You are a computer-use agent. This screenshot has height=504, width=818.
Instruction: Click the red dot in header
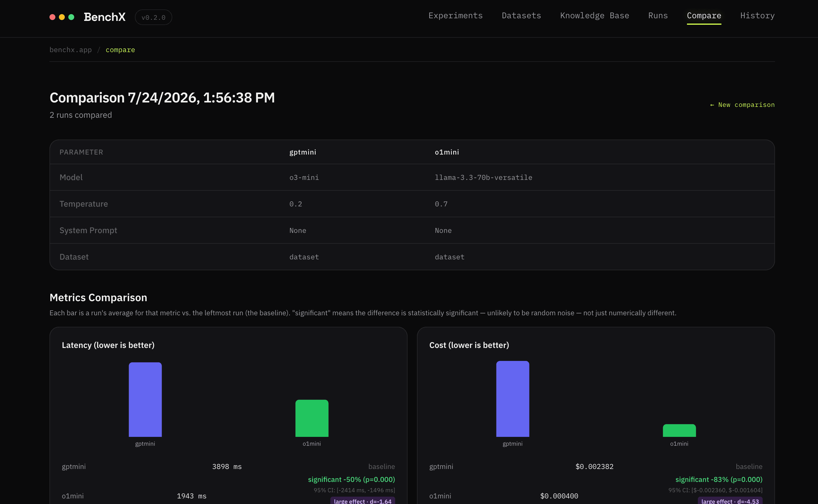[x=52, y=17]
